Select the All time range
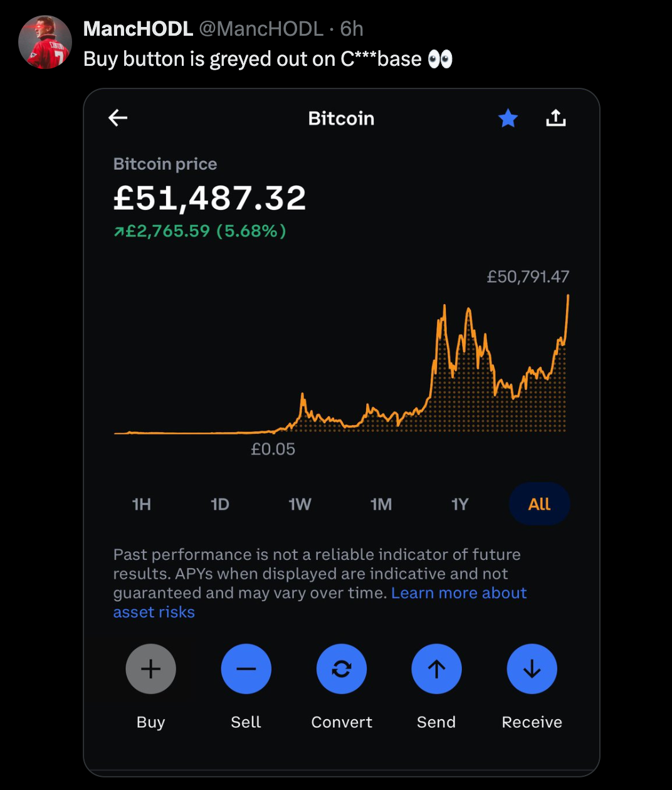The image size is (672, 790). coord(539,504)
